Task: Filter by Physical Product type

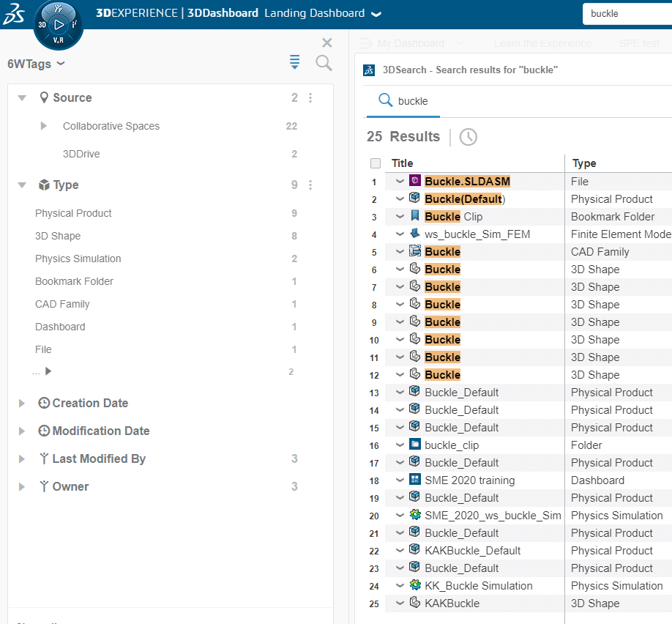Action: [73, 213]
